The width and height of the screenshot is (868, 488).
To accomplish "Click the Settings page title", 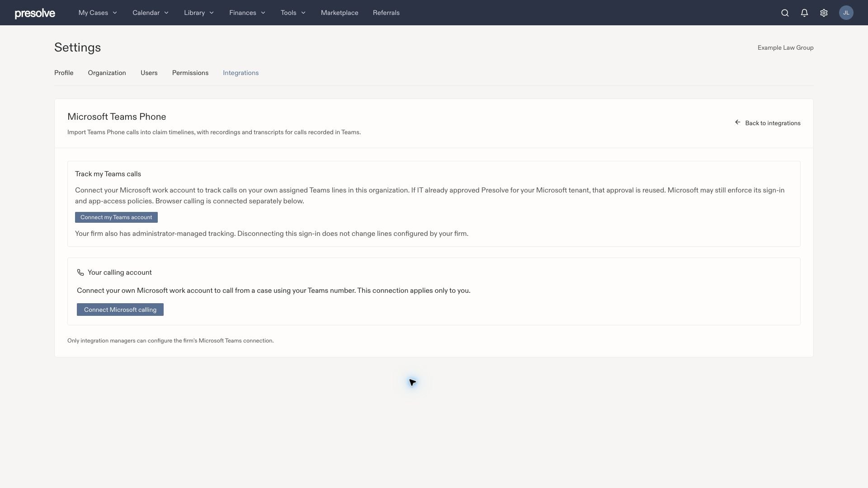I will coord(77,47).
